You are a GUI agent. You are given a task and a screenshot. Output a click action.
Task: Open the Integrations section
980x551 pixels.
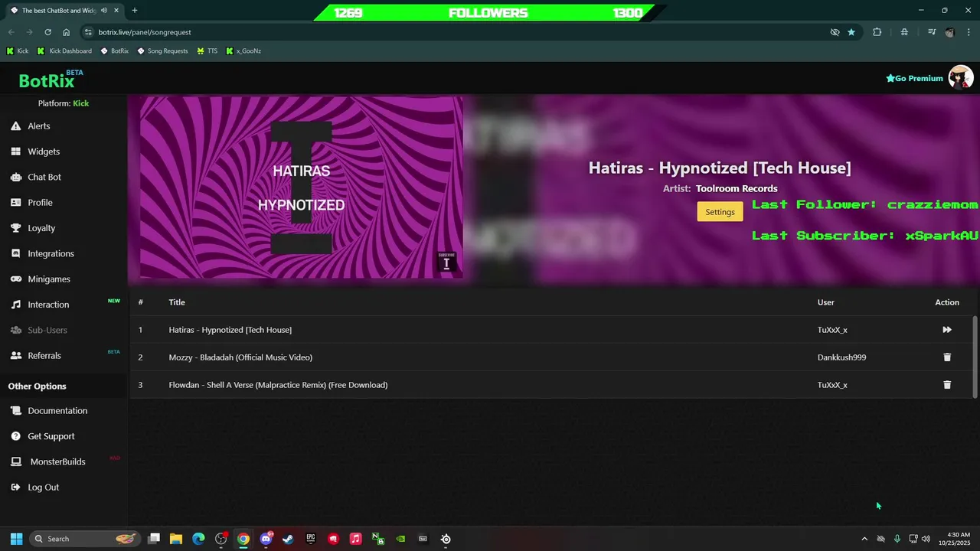(x=51, y=253)
